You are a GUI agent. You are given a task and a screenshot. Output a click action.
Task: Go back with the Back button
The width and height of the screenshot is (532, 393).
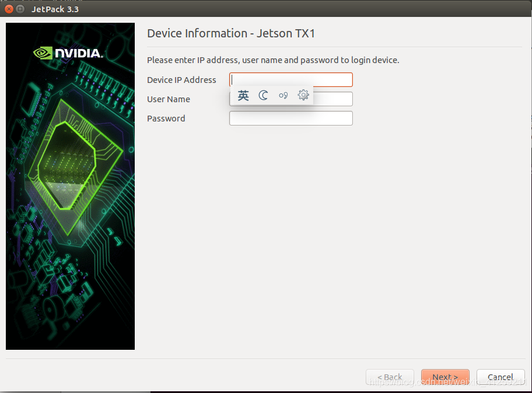pyautogui.click(x=390, y=377)
